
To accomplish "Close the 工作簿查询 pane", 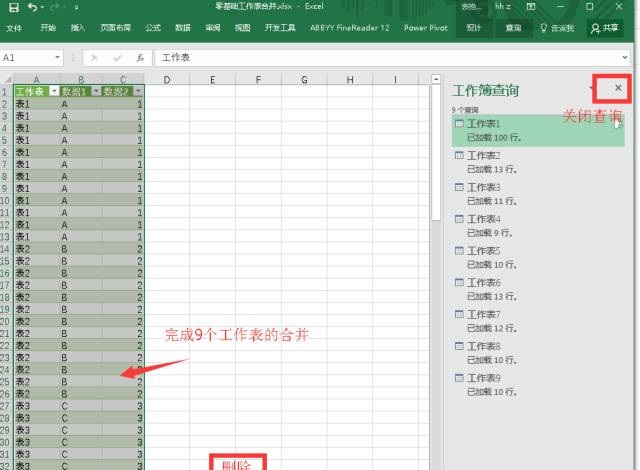I will pos(618,89).
